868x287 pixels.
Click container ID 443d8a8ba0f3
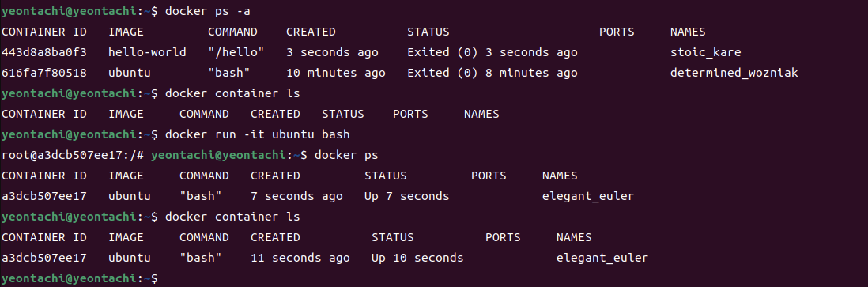click(44, 52)
